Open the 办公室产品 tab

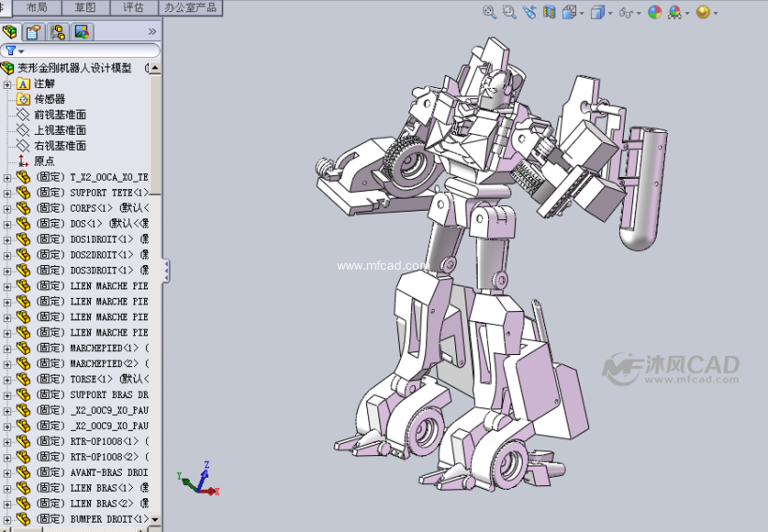coord(190,7)
